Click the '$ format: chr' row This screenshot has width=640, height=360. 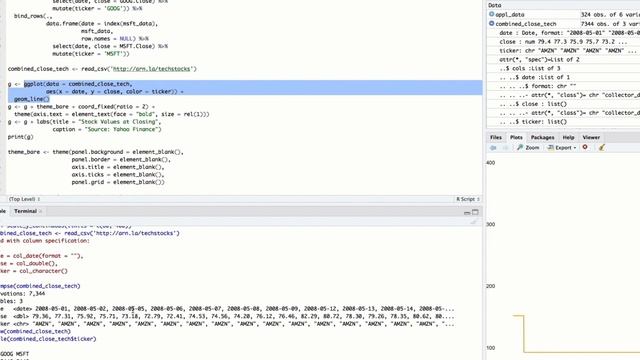[x=538, y=86]
